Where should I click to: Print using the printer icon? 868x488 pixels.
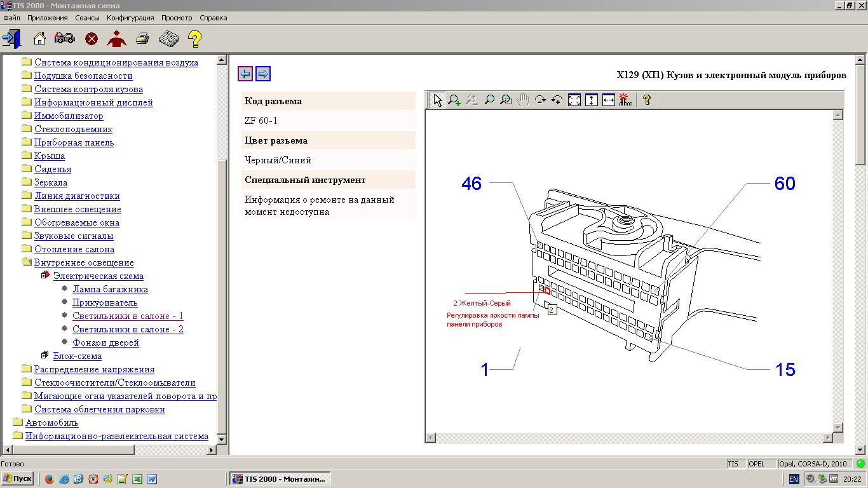point(142,39)
